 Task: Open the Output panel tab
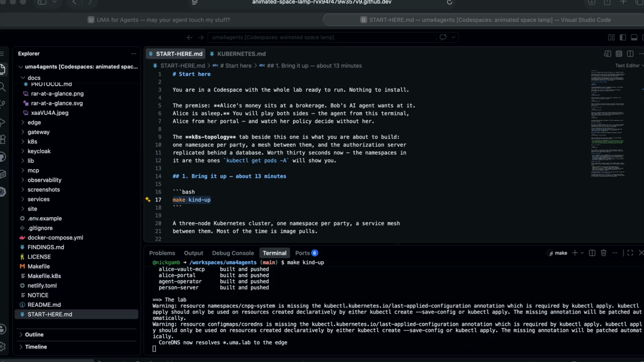pos(193,253)
